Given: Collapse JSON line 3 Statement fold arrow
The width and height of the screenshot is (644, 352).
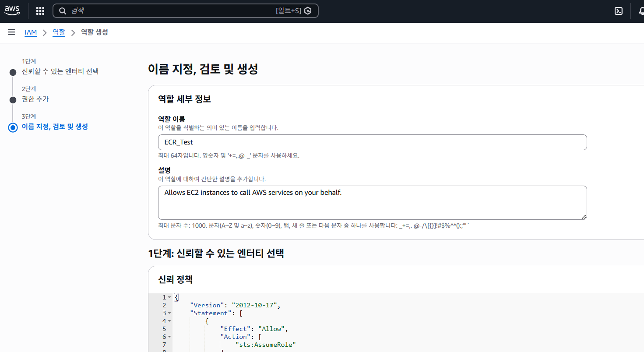Looking at the screenshot, I should (169, 313).
